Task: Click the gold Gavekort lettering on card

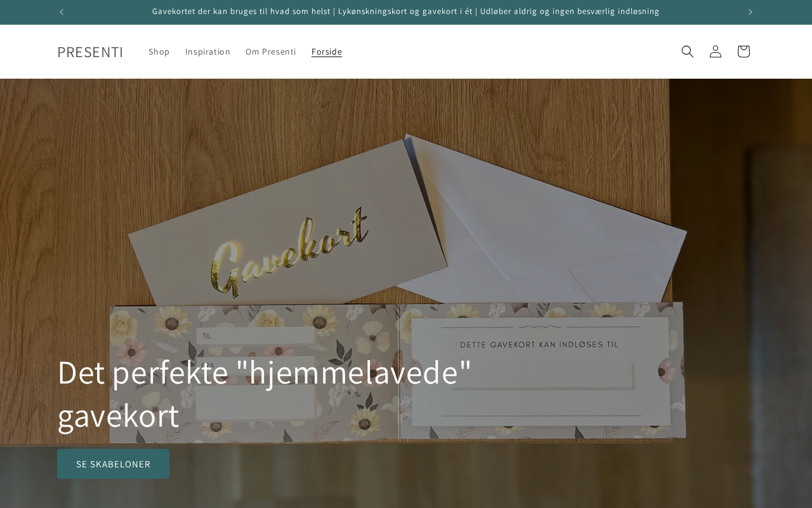Action: point(289,253)
